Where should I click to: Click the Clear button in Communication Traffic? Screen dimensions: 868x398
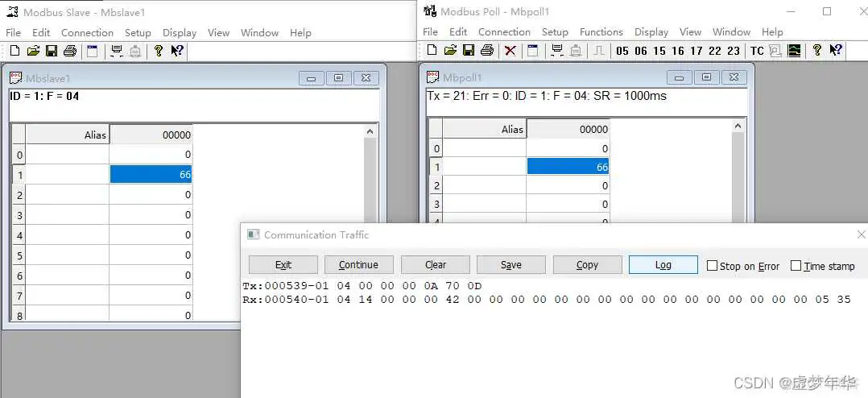436,265
